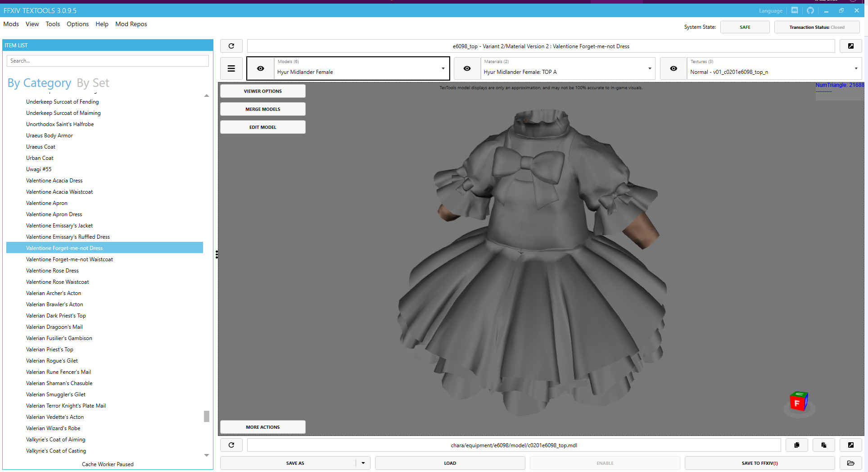Pop out the item name with the top arrow icon

[x=851, y=46]
